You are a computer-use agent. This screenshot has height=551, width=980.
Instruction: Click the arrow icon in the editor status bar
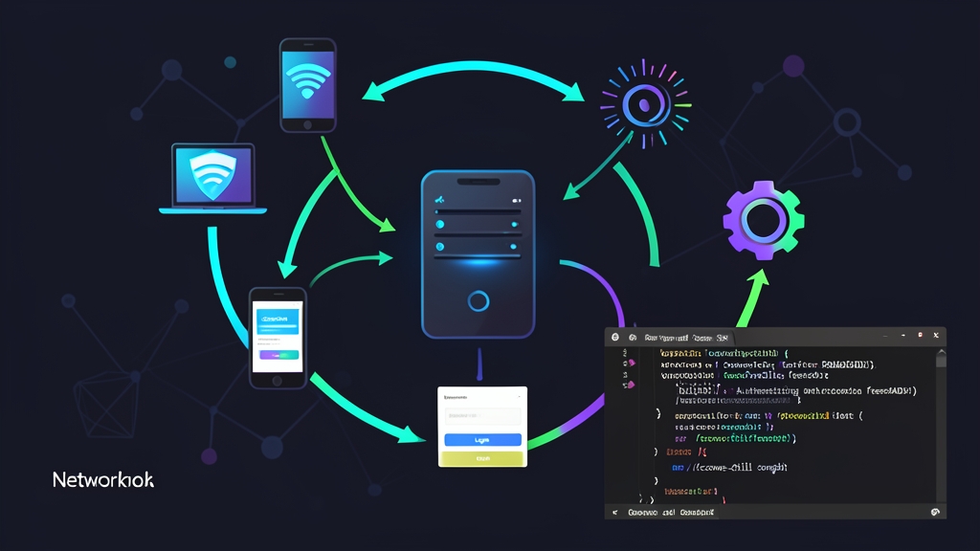click(x=615, y=513)
